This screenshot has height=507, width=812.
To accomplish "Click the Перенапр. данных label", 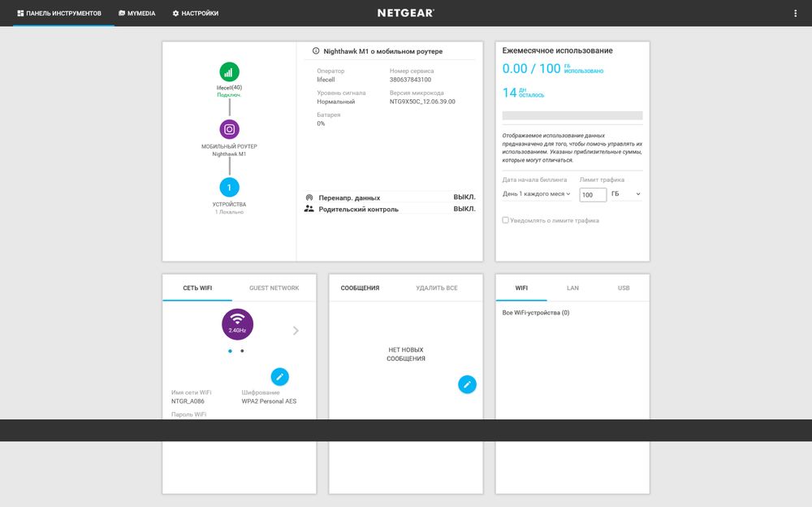I will pyautogui.click(x=349, y=198).
